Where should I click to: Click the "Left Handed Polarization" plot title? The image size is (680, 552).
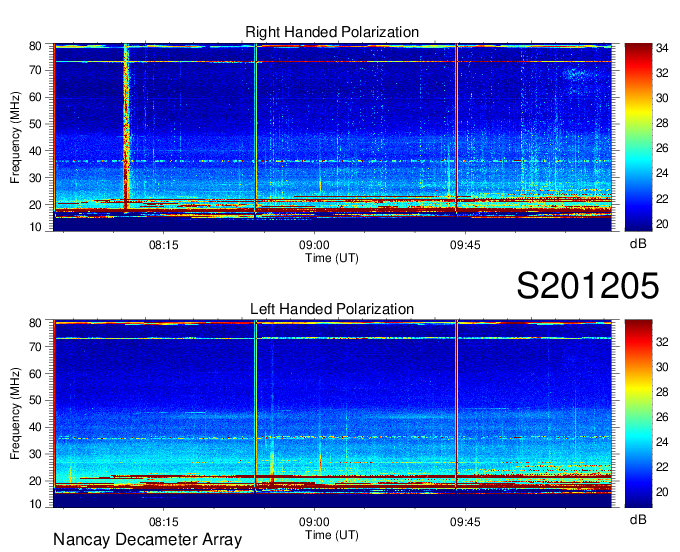coord(332,309)
